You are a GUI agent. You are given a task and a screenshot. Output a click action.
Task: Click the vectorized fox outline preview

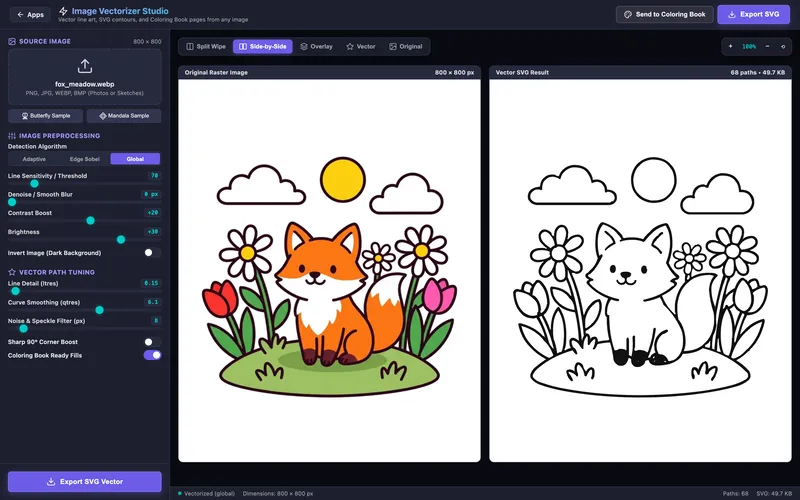pos(640,270)
